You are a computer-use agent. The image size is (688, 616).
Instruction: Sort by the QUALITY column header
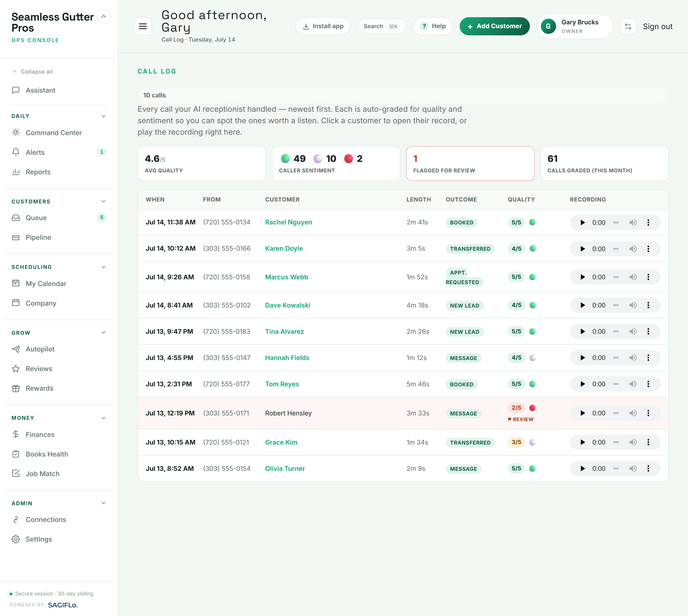[x=521, y=200]
